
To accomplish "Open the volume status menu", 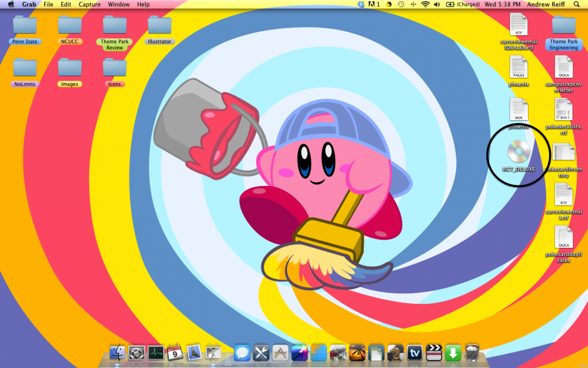I will point(436,4).
